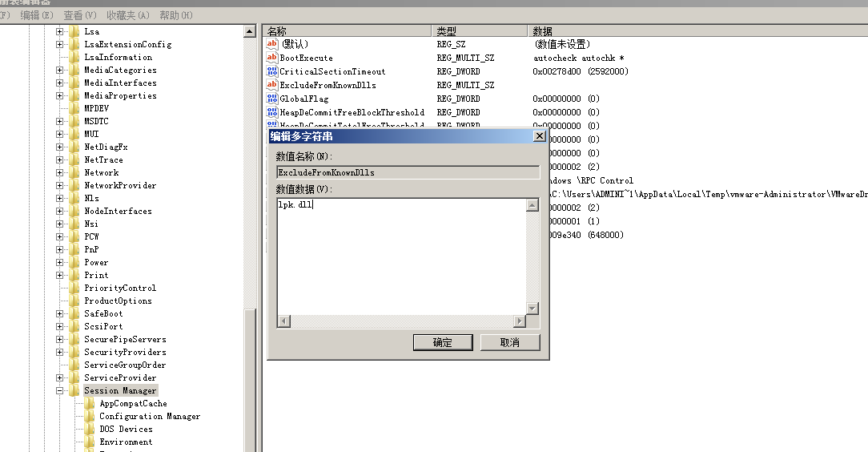
Task: Expand the ScsiPort tree node
Action: (60, 326)
